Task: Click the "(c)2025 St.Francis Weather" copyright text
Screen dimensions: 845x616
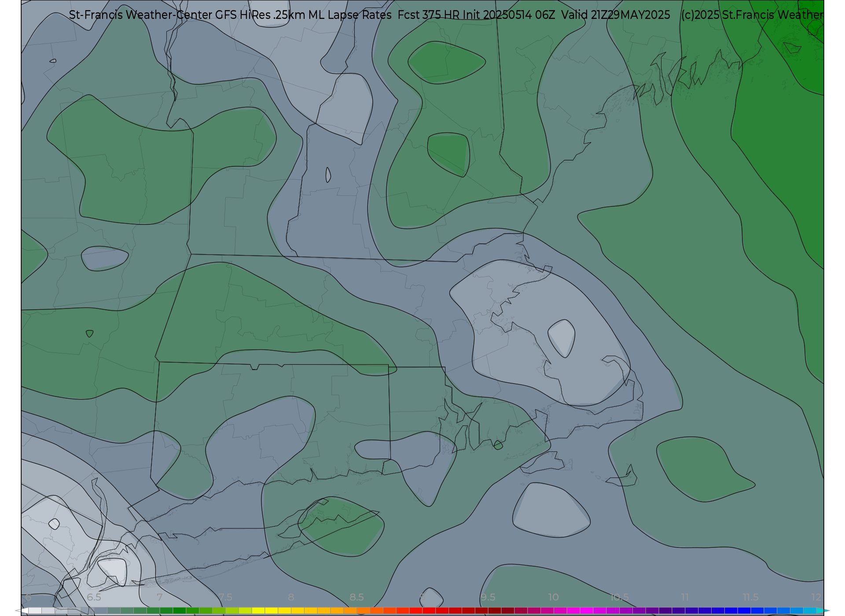Action: click(752, 15)
